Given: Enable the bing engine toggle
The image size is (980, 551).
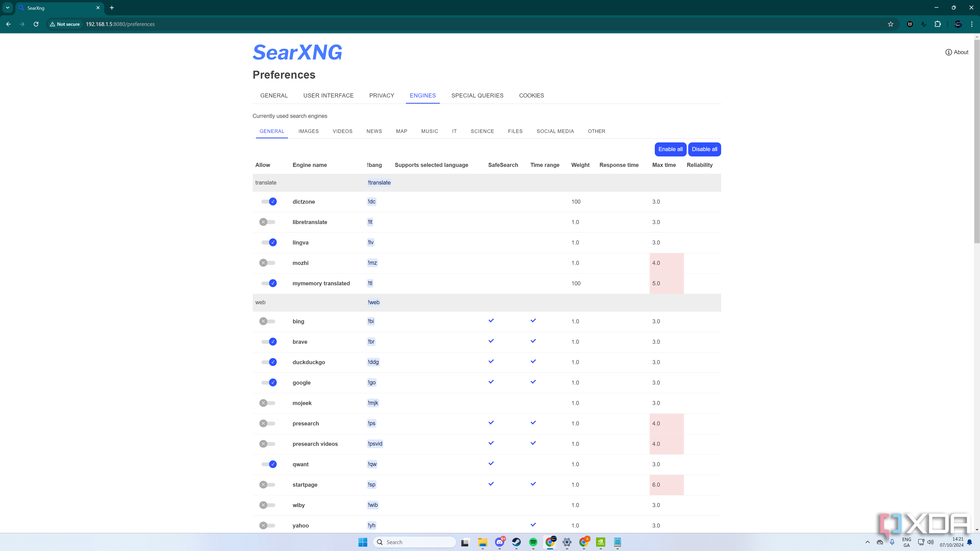Looking at the screenshot, I should point(267,321).
